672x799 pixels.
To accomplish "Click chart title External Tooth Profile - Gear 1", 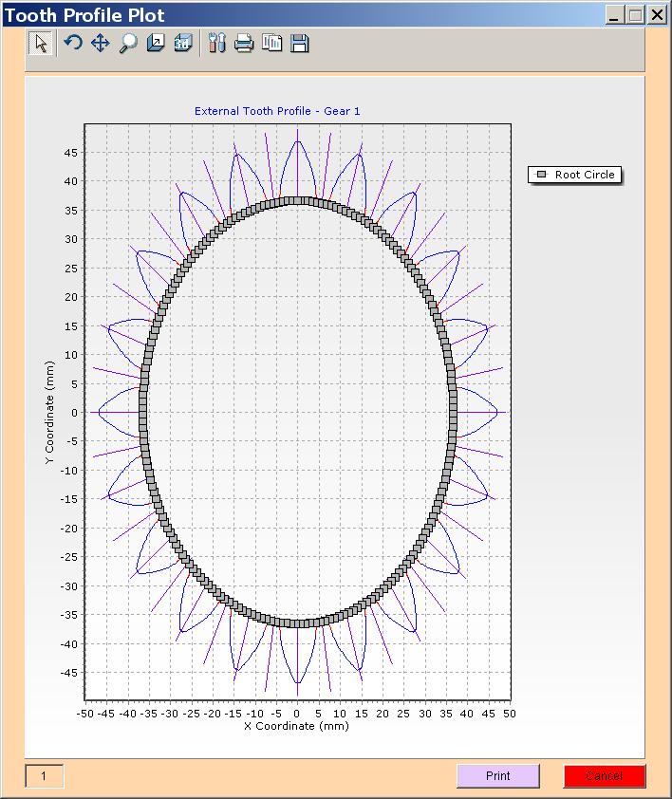I will (x=277, y=111).
